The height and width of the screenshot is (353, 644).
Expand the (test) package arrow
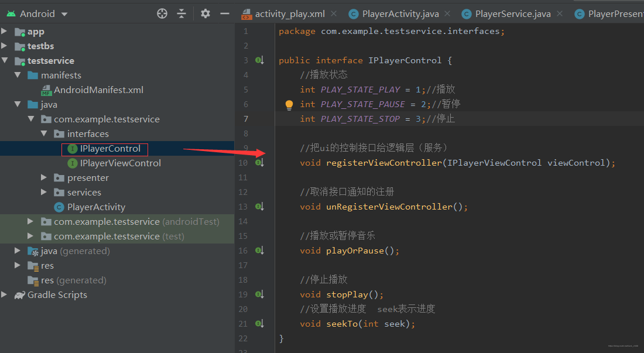(30, 236)
